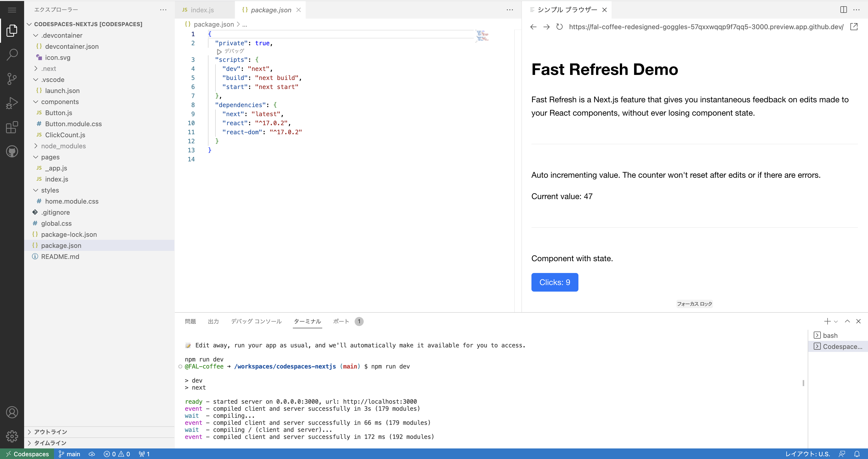868x459 pixels.
Task: Click the Manage gear icon
Action: click(x=12, y=436)
